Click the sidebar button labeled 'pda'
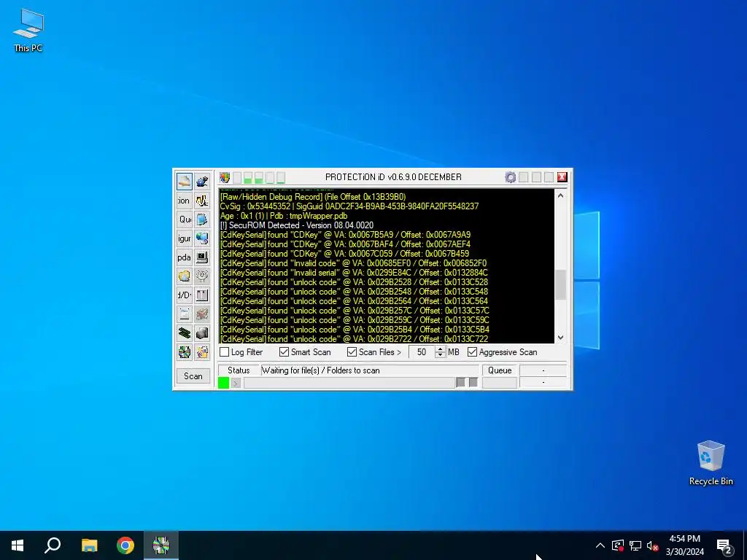The image size is (747, 560). coord(185,257)
